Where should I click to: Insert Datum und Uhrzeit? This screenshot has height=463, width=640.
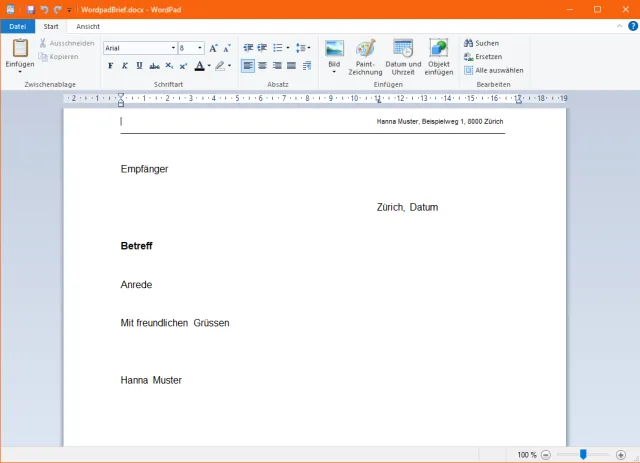click(403, 49)
